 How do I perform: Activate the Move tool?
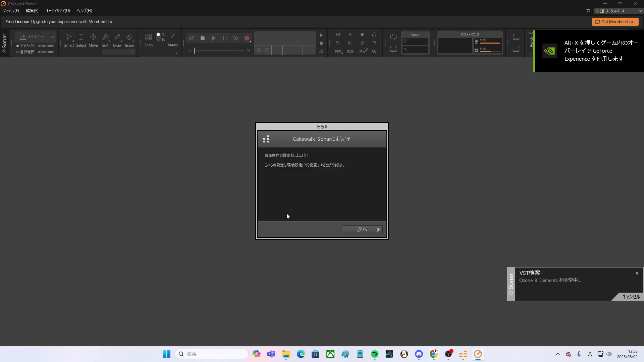click(93, 40)
